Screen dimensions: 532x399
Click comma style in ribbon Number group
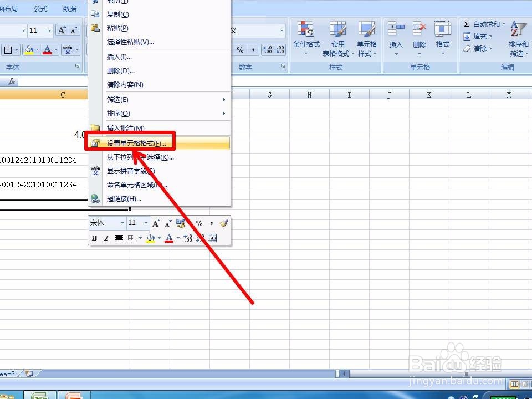tap(253, 50)
